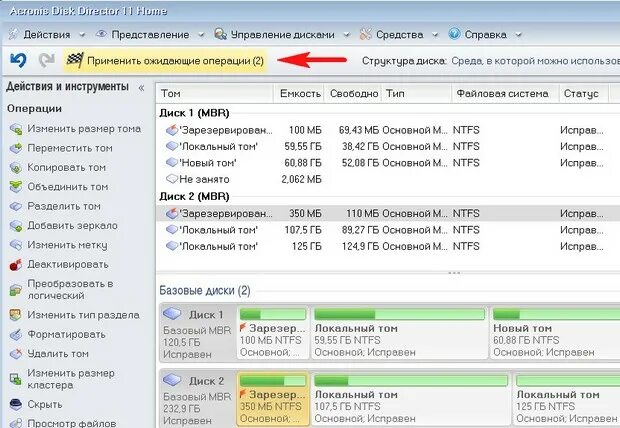Select Disk 1 100 МБ Зарезервирован row

click(x=388, y=130)
